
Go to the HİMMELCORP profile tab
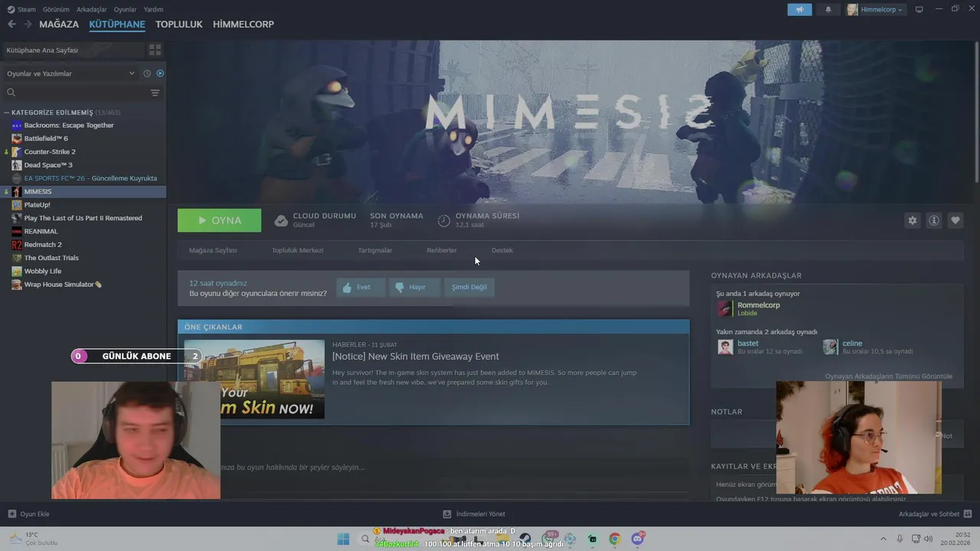243,24
